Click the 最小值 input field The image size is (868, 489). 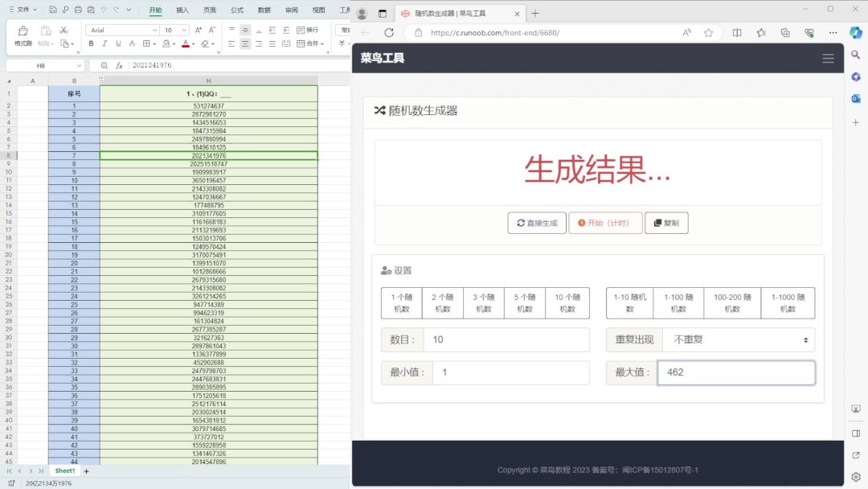point(510,372)
